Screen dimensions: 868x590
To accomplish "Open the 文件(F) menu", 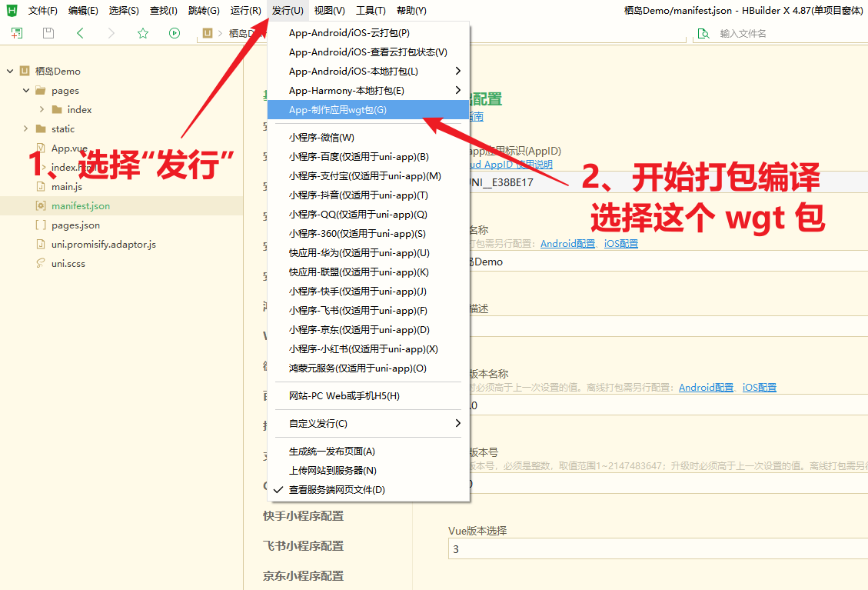I will [x=42, y=11].
